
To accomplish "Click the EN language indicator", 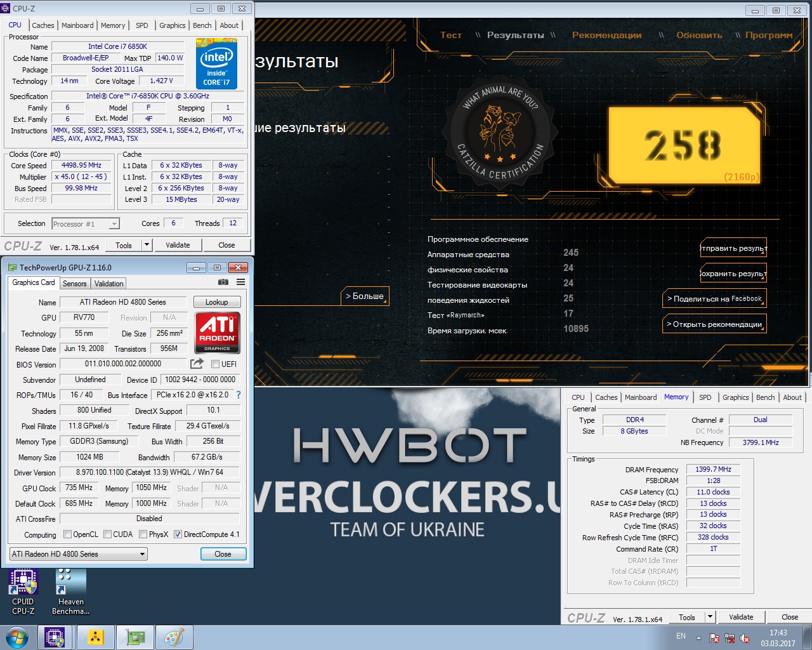I will [x=681, y=636].
